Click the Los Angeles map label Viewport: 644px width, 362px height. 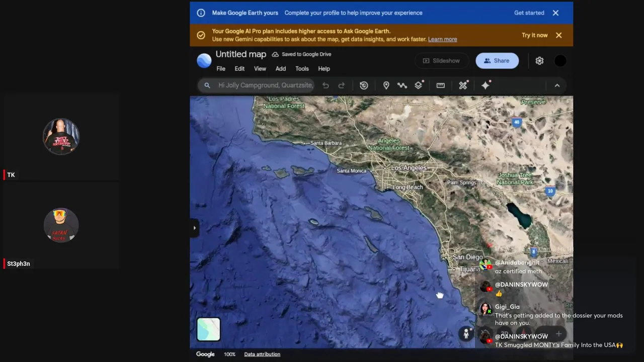tap(409, 168)
